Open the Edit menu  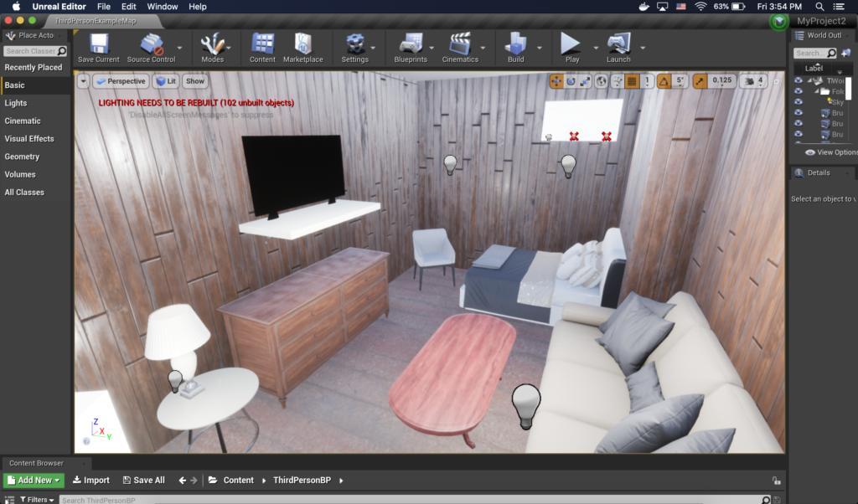pos(128,7)
